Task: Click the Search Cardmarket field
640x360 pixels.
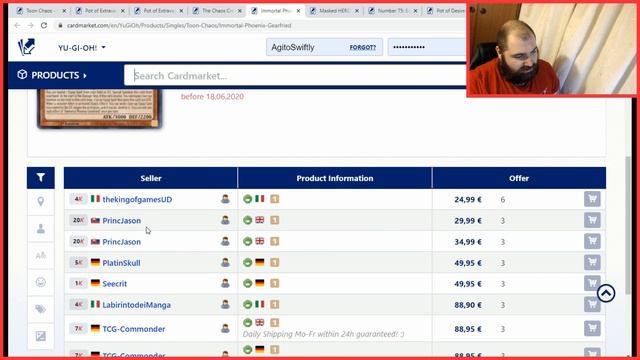Action: coord(295,76)
